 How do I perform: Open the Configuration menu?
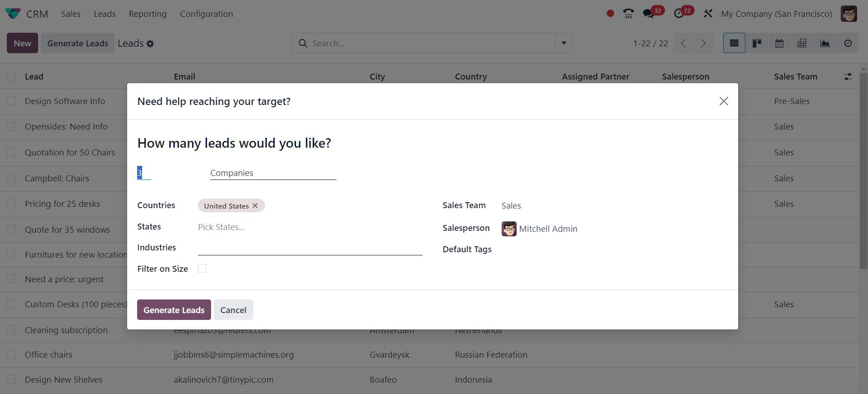click(206, 14)
